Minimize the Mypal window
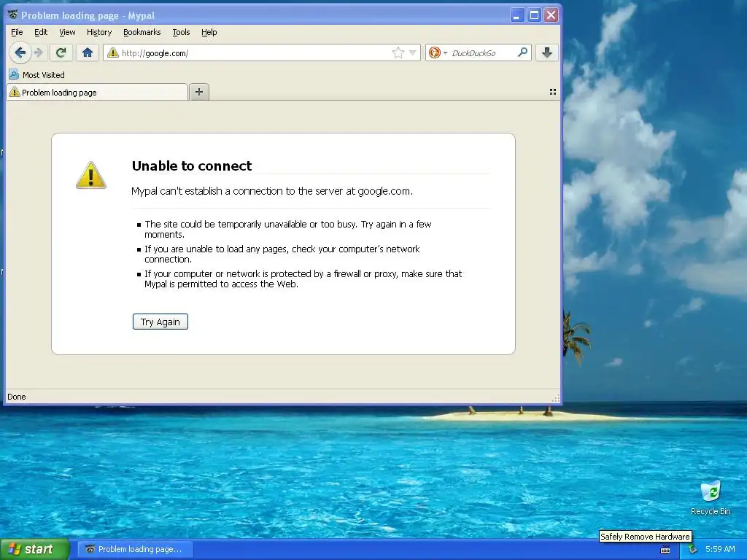This screenshot has width=747, height=560. coord(516,15)
